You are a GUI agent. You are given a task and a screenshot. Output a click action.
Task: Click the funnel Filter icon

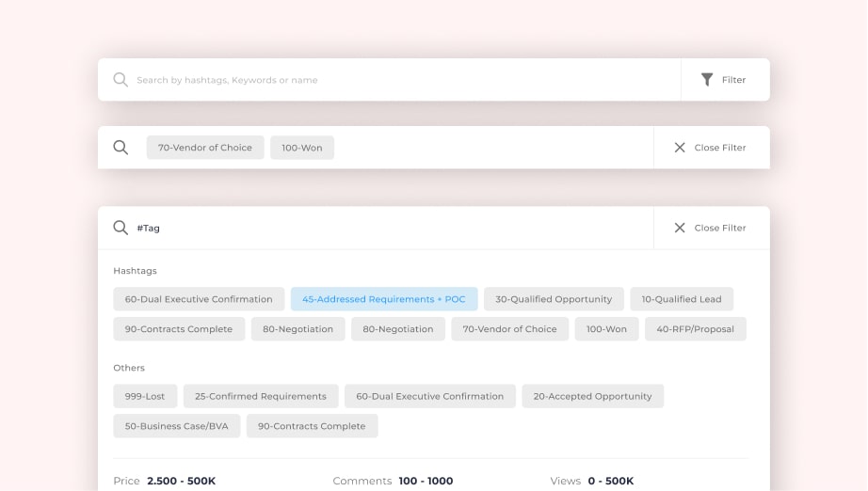[707, 80]
